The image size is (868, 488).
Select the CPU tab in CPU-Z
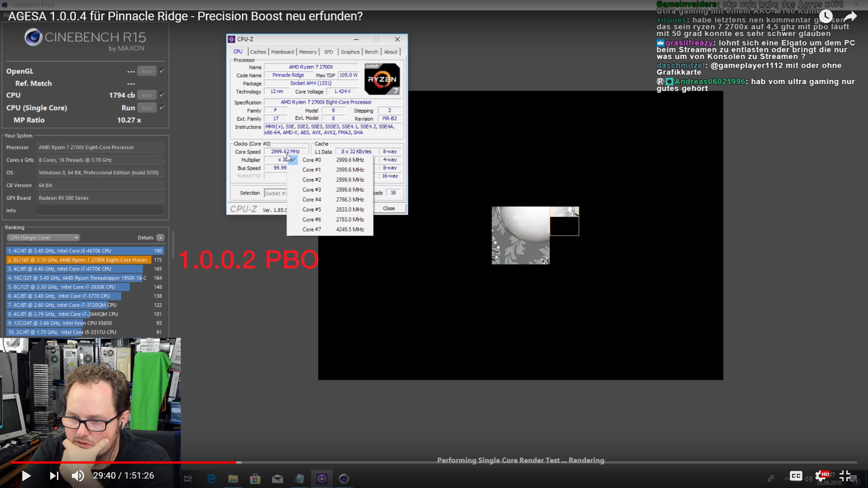point(238,52)
